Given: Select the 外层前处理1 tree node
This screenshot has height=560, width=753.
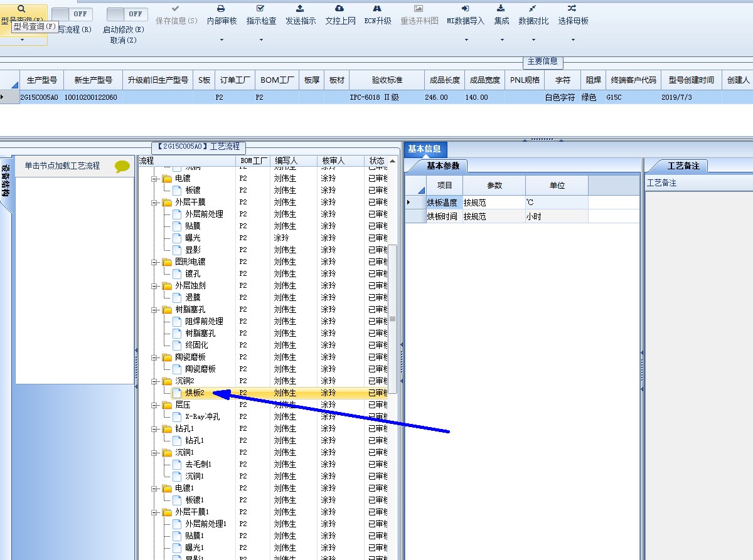Looking at the screenshot, I should [206, 524].
